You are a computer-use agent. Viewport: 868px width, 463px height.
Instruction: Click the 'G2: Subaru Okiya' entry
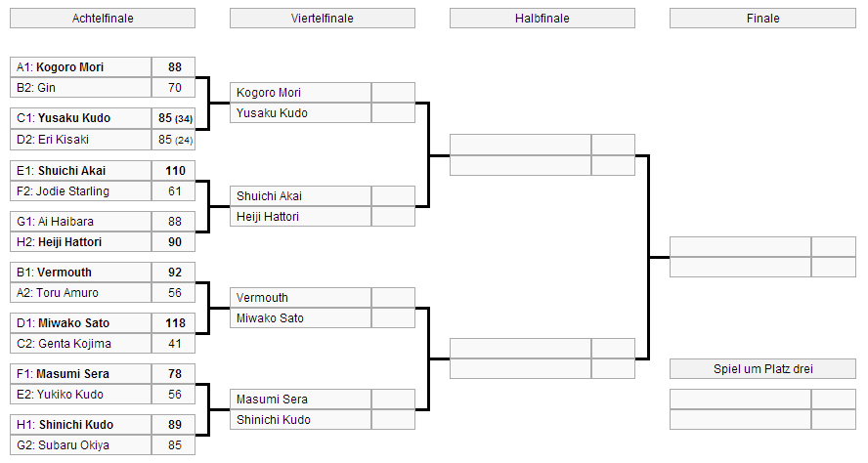coord(81,445)
